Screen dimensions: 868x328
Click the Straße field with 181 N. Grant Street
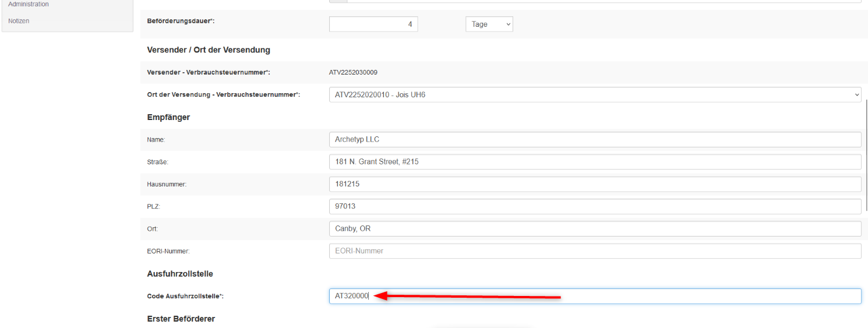595,162
